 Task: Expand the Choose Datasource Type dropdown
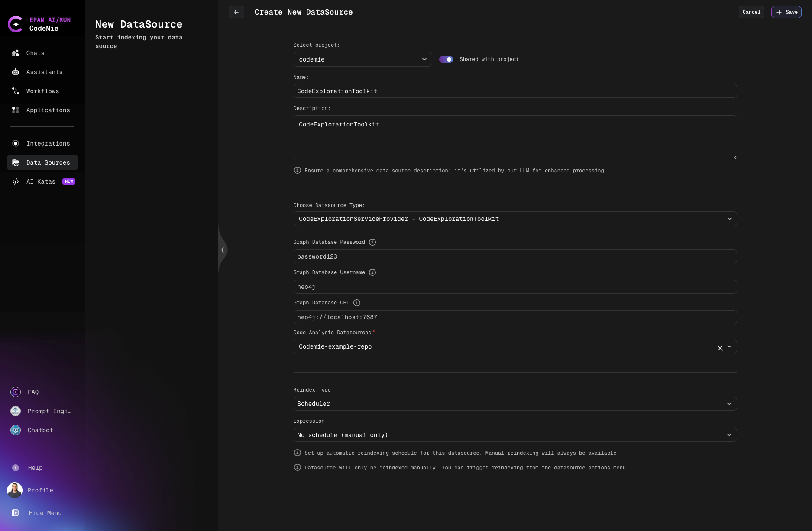click(x=515, y=219)
